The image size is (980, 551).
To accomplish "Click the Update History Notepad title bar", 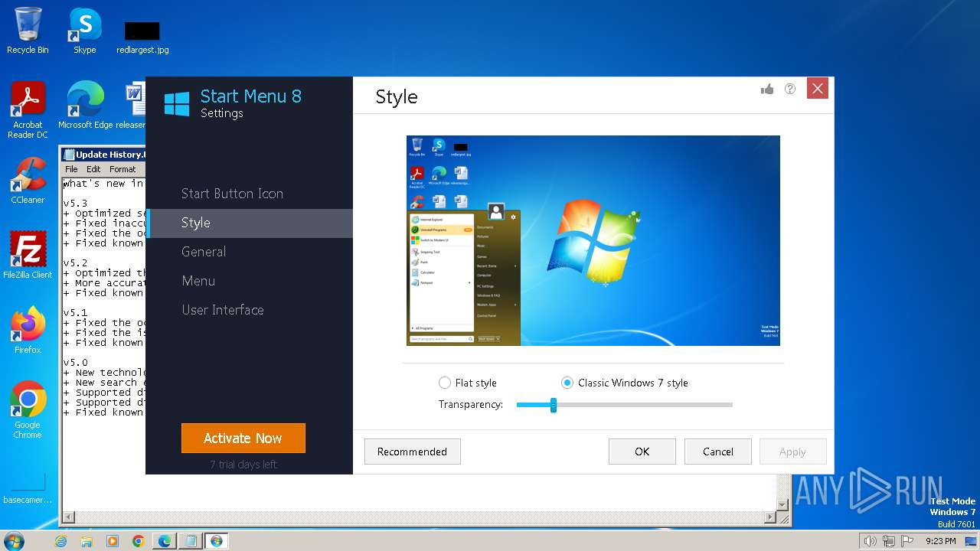I will coord(103,154).
